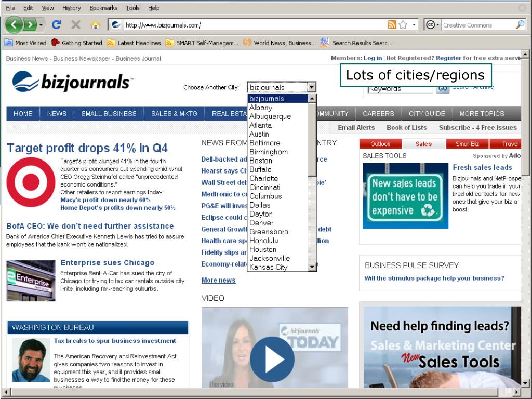Click the city list scroll-down arrow

click(312, 267)
